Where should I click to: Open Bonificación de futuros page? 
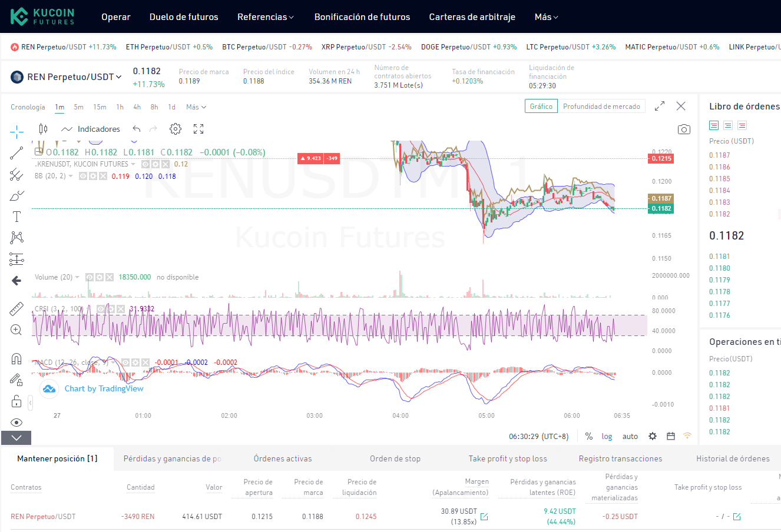[x=362, y=17]
